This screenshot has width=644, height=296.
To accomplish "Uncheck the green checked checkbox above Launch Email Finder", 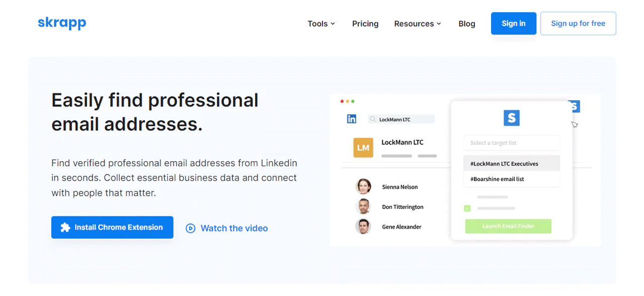I will click(x=467, y=207).
